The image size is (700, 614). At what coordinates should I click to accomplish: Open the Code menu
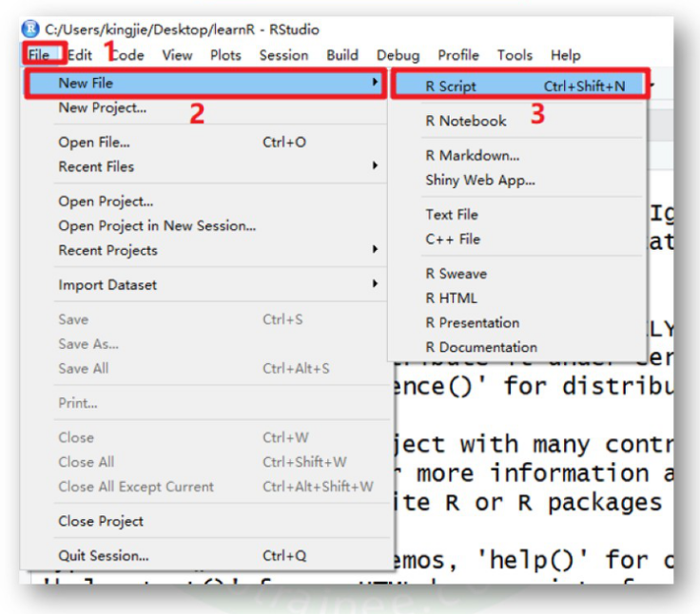[x=127, y=55]
